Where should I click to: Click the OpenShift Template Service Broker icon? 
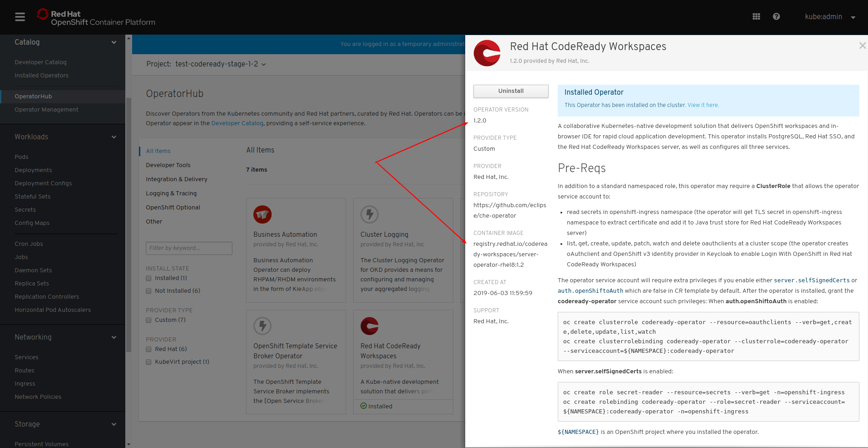pos(262,326)
